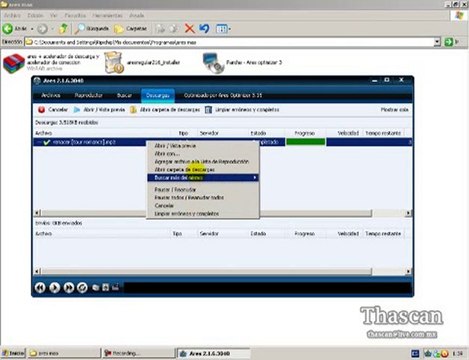Choose Limpiar erróneos y completos in context menu
Viewport: 469px width, 360px height.
tap(203, 214)
